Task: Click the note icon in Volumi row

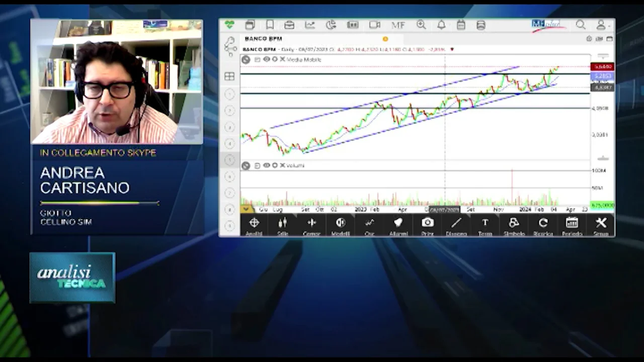Action: coord(257,165)
